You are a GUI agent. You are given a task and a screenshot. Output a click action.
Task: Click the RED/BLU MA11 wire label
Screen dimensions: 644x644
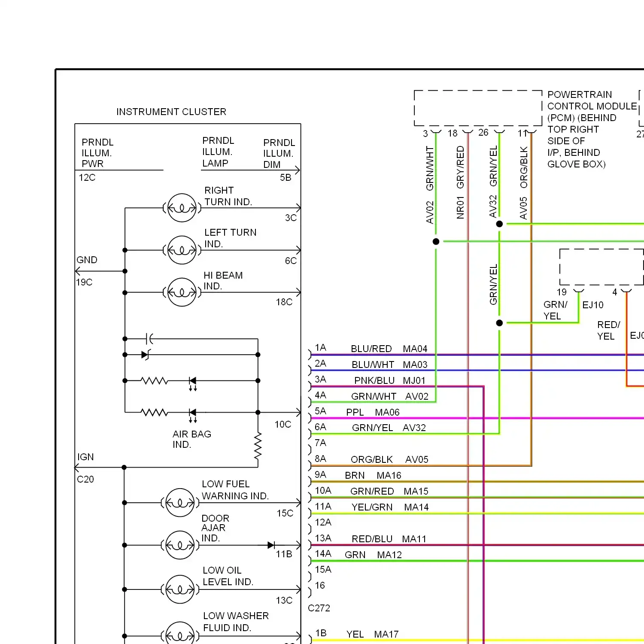(x=389, y=539)
